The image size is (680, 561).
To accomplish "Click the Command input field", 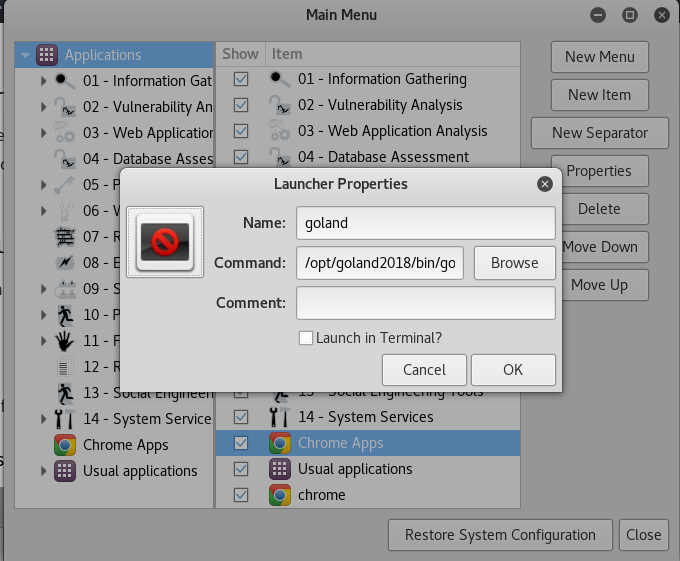I will [380, 263].
